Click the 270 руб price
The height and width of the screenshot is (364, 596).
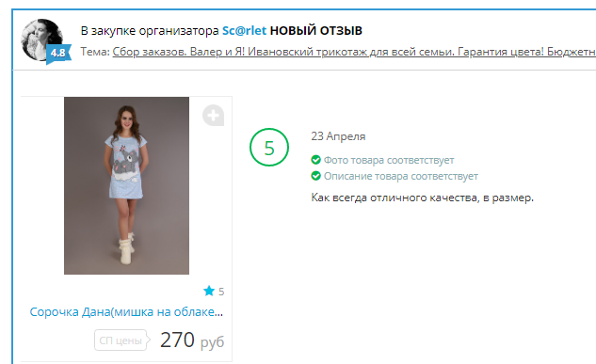pos(192,340)
